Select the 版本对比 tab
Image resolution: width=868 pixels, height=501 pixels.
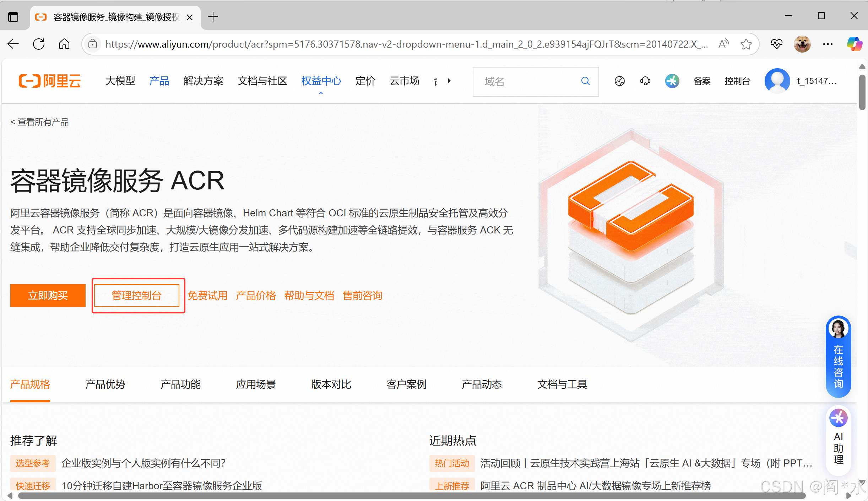click(331, 384)
